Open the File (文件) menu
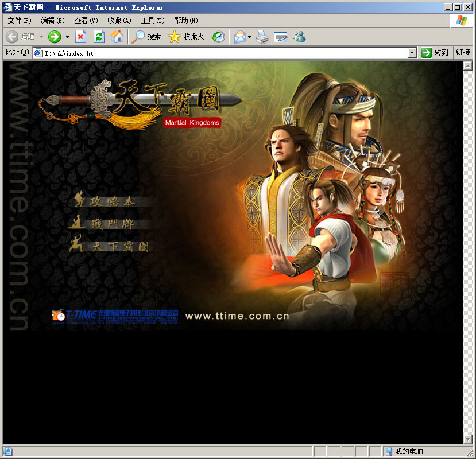 pyautogui.click(x=20, y=20)
